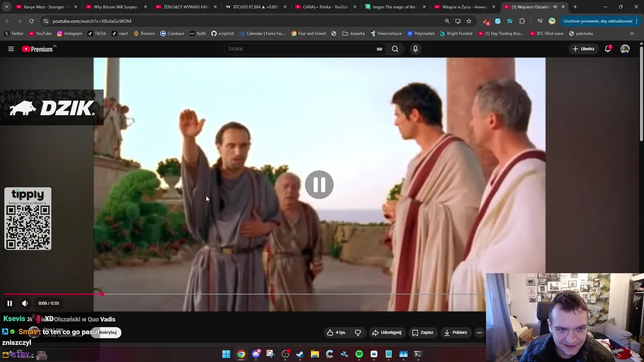Open the ByBit bookmark

click(198, 34)
